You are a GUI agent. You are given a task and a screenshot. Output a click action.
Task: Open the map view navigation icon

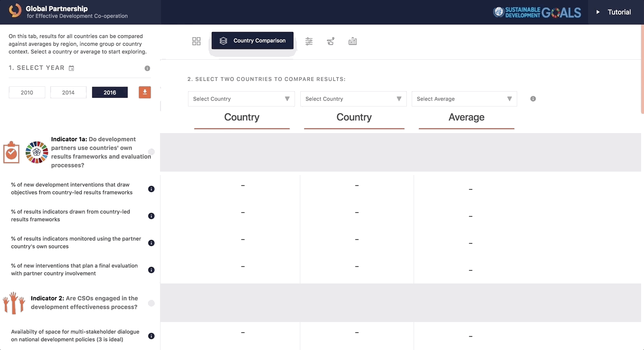(331, 41)
